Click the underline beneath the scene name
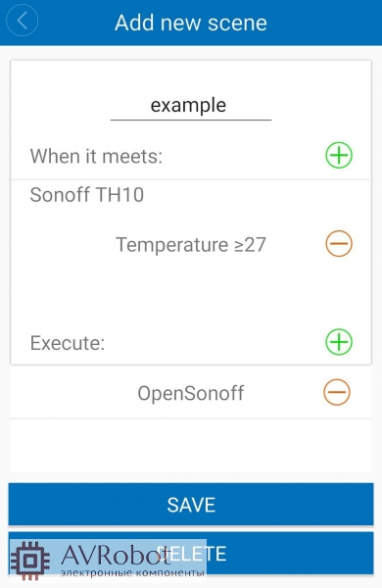Viewport: 382px width, 588px height. point(190,120)
